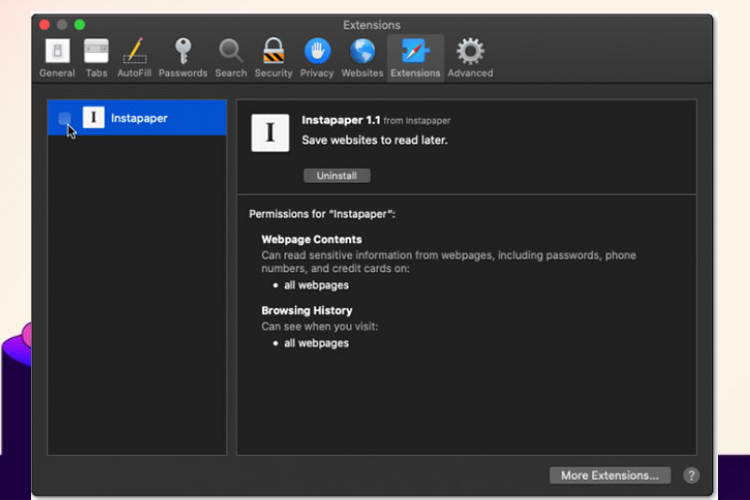Click the 'Webpage Contents' permission heading
Screen dimensions: 750x500
[311, 239]
